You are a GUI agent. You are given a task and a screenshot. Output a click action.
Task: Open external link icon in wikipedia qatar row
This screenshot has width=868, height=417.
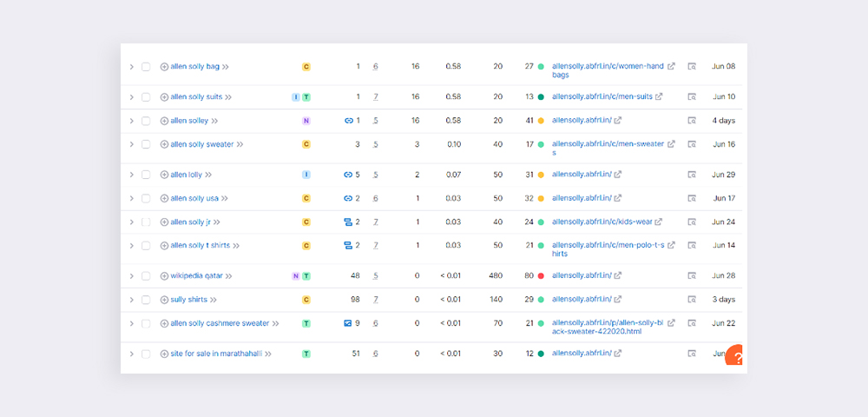tap(618, 275)
